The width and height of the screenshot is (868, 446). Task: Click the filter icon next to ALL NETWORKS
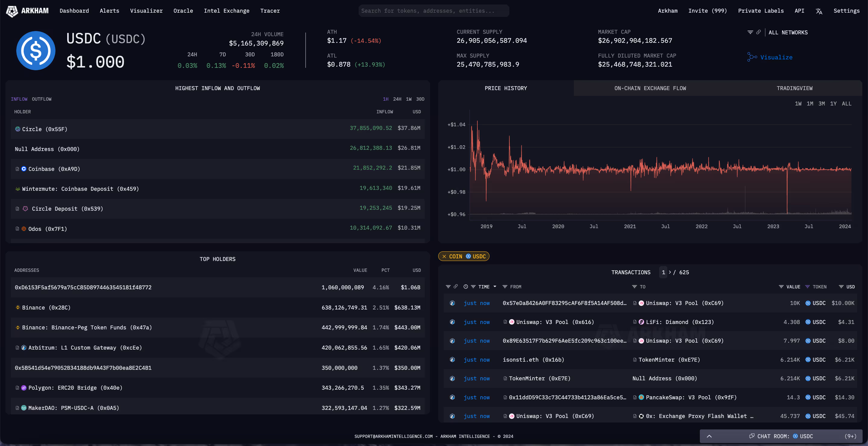[751, 32]
